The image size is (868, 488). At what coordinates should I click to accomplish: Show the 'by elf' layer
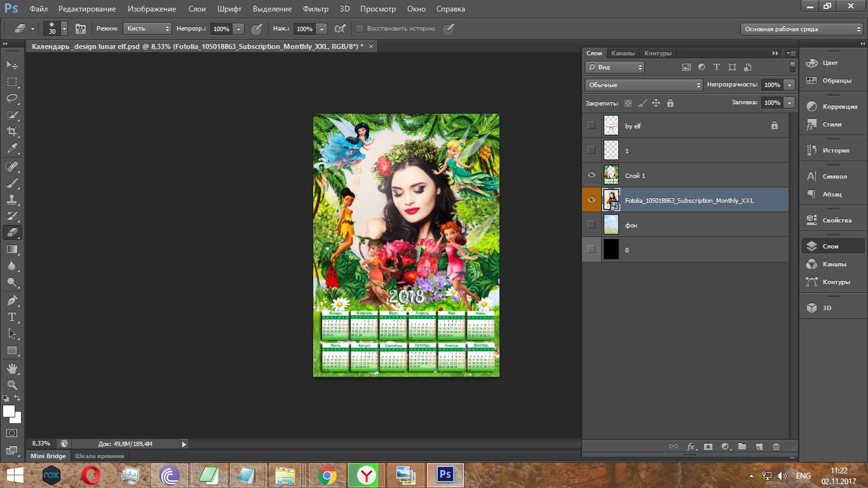[592, 126]
